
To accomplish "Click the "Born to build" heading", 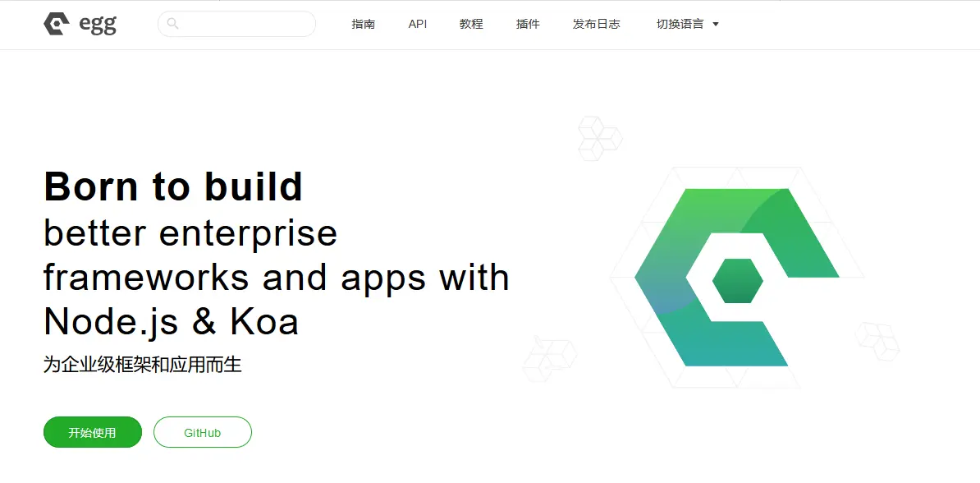I will 173,187.
